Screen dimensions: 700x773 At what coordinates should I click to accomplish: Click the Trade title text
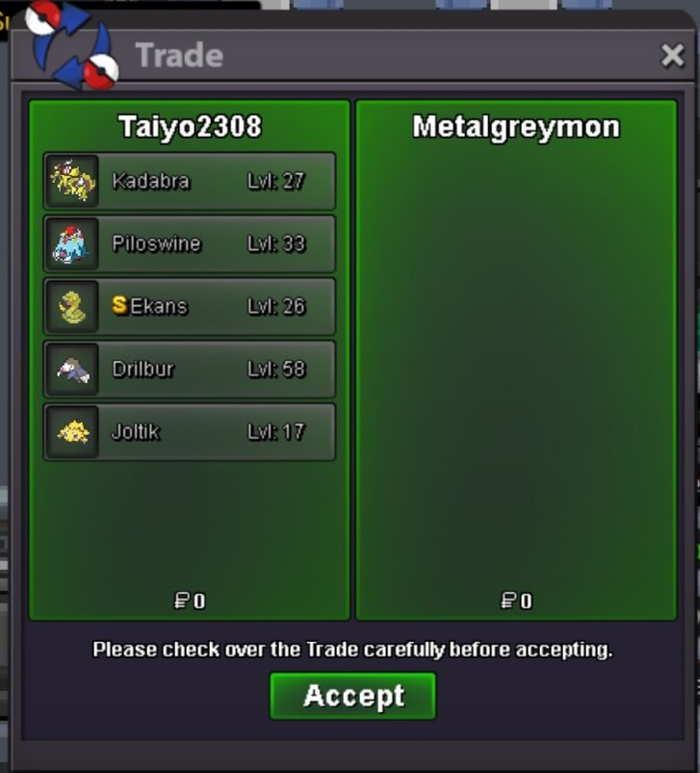coord(179,55)
